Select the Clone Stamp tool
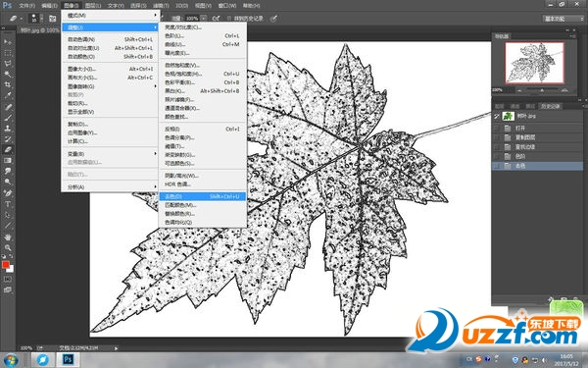Viewport: 588px width, 368px height. pyautogui.click(x=8, y=128)
